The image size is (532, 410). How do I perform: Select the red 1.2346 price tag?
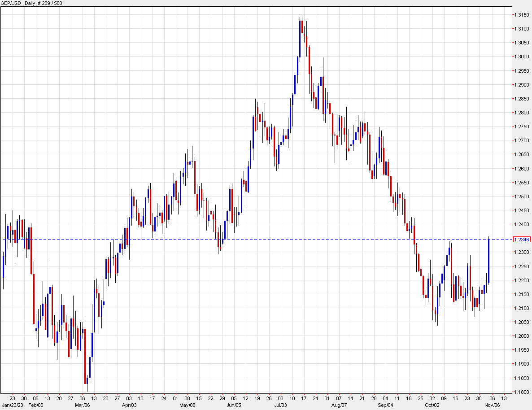(x=523, y=240)
